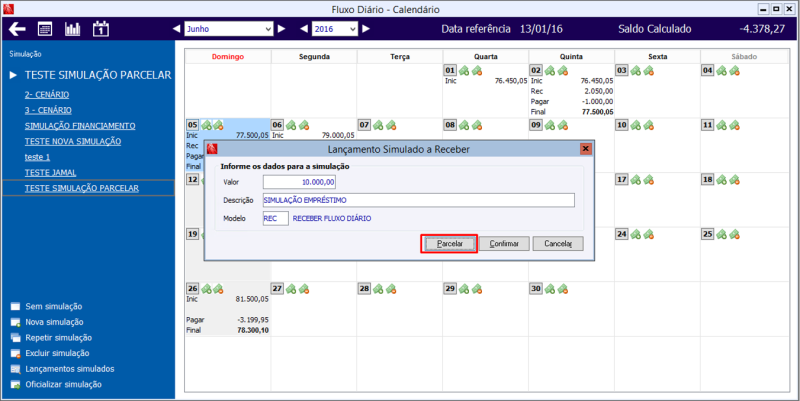Click green-dot money icon on day 06
Viewport: 800px width, 401px height.
pyautogui.click(x=291, y=125)
